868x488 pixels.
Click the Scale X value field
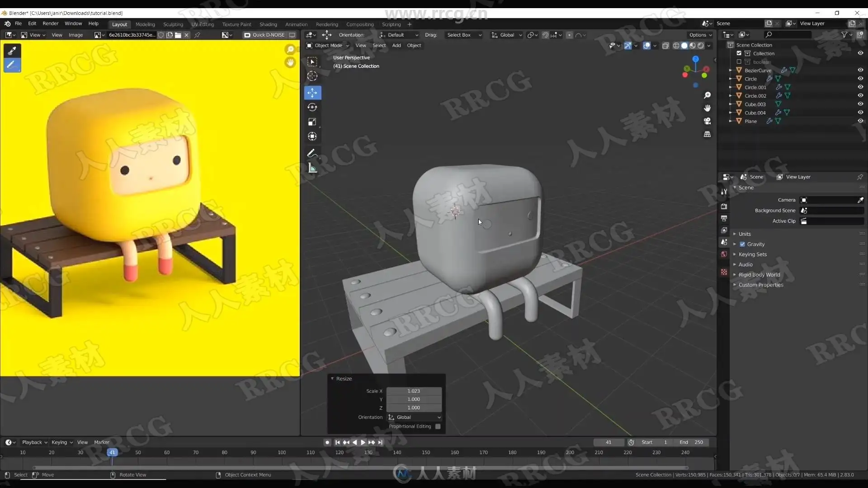pyautogui.click(x=414, y=391)
